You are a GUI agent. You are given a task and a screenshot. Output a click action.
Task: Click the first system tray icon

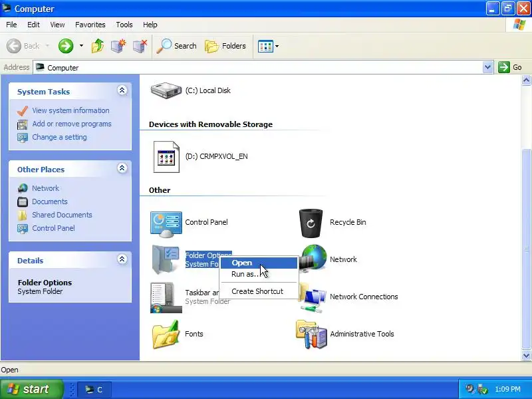470,389
